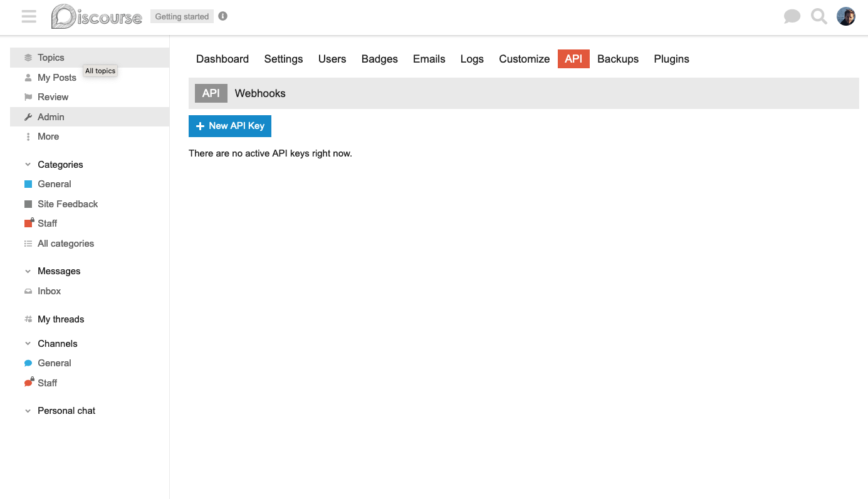This screenshot has height=499, width=868.
Task: Collapse the Categories section
Action: coord(28,165)
